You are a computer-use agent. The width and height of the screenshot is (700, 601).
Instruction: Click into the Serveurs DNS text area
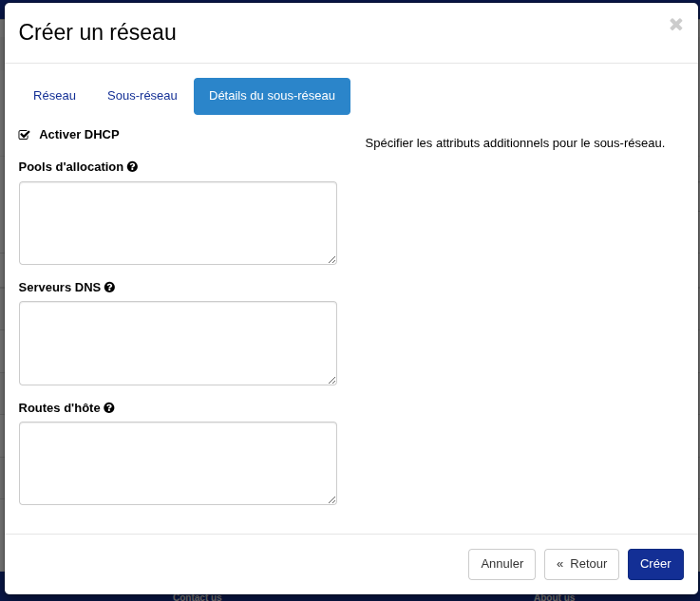(178, 343)
